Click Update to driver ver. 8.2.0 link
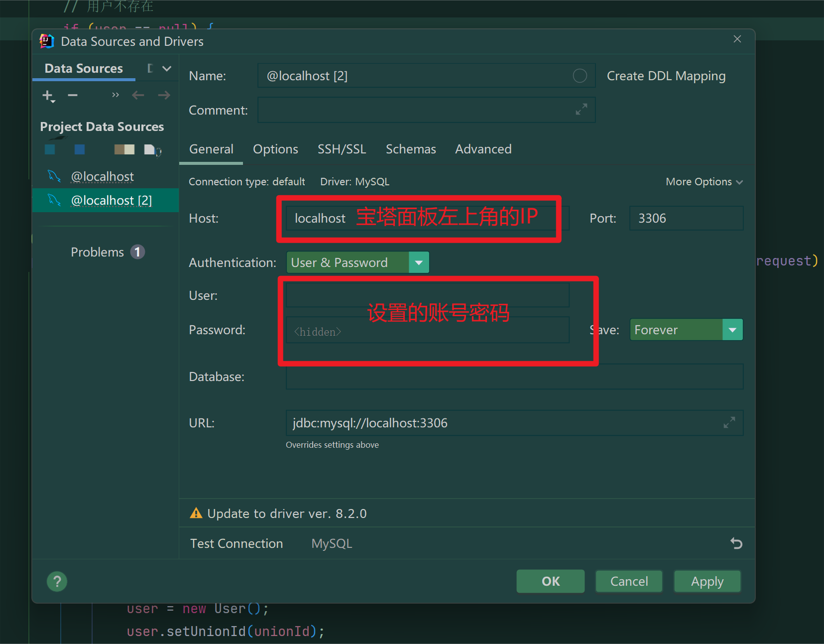This screenshot has width=824, height=644. point(287,514)
